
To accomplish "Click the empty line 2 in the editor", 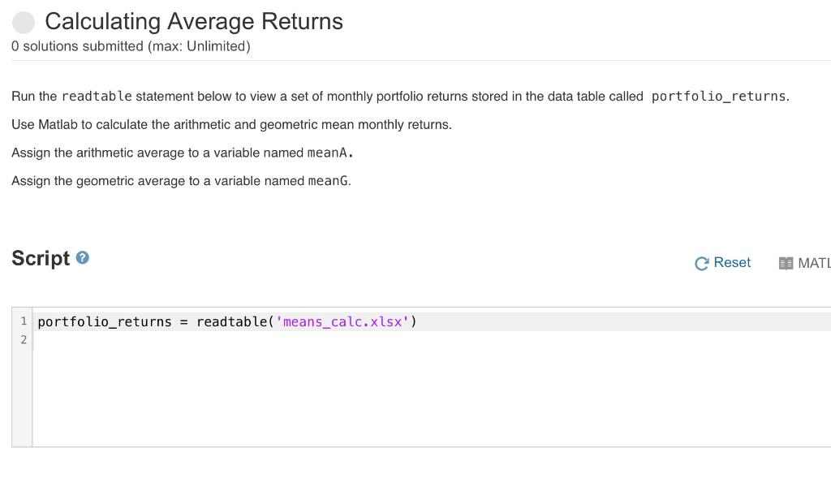I will pyautogui.click(x=243, y=340).
